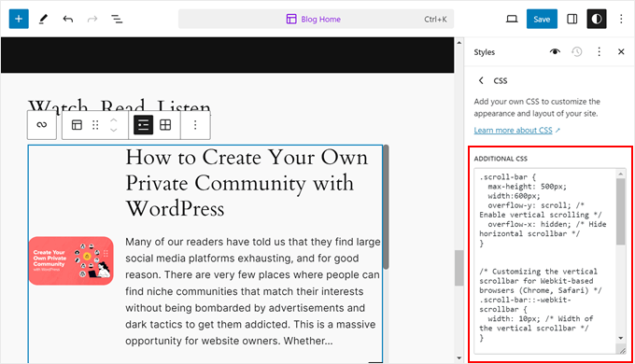The width and height of the screenshot is (635, 364).
Task: Open style Revisions history icon
Action: (x=577, y=52)
